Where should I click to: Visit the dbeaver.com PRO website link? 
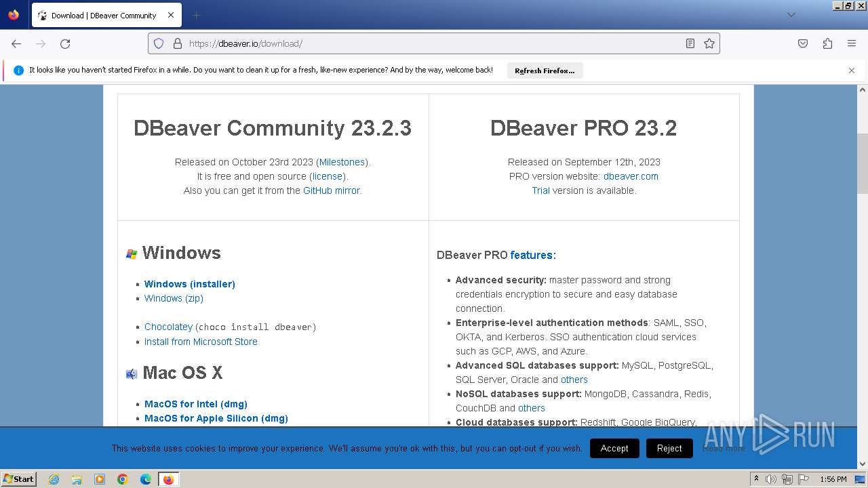tap(631, 176)
